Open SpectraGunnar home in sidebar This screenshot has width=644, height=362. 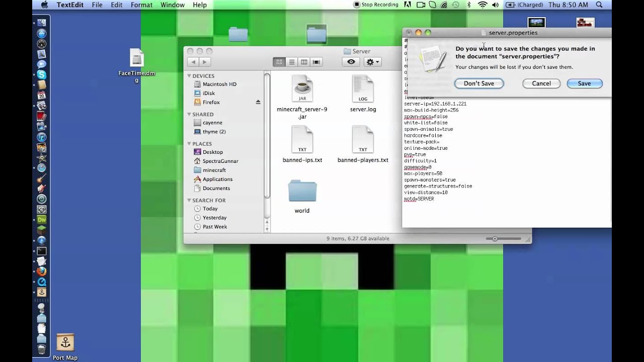220,161
